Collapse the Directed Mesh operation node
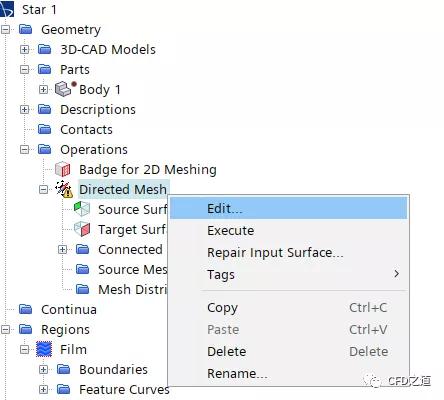The height and width of the screenshot is (400, 444). pos(43,190)
